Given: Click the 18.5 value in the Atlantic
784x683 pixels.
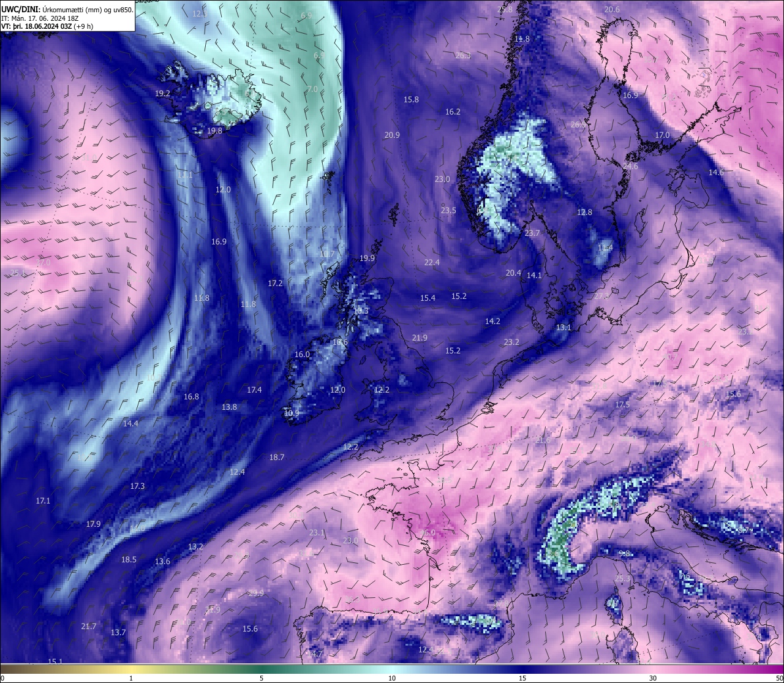Looking at the screenshot, I should 129,559.
